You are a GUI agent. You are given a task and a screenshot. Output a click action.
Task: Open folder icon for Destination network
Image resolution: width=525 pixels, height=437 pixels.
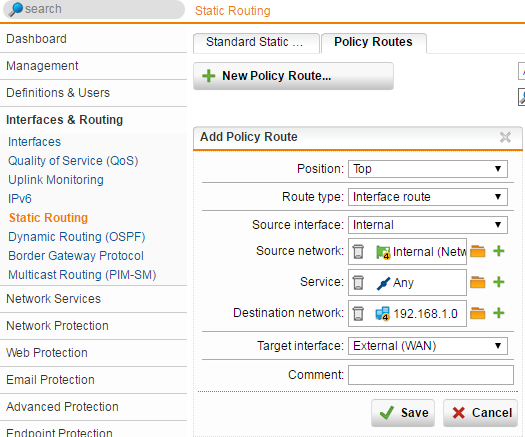[x=477, y=313]
